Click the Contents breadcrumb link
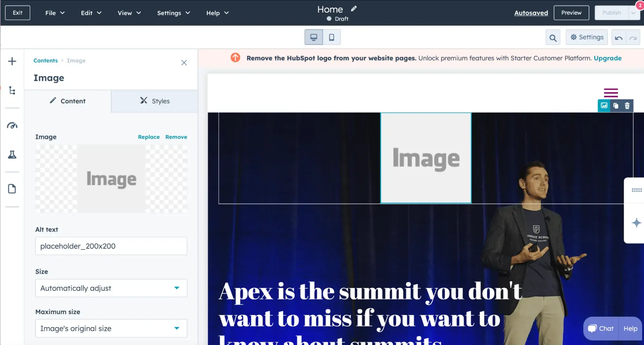 [45, 61]
